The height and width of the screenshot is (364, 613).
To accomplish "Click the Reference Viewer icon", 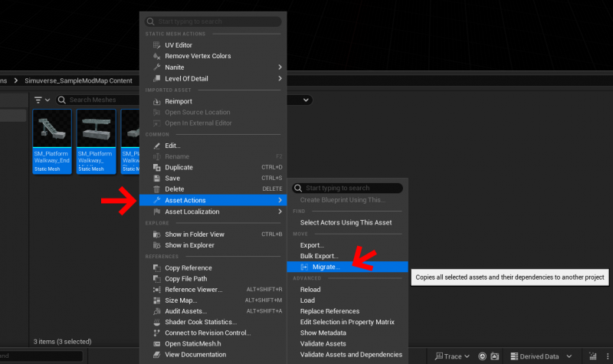I will (x=157, y=290).
